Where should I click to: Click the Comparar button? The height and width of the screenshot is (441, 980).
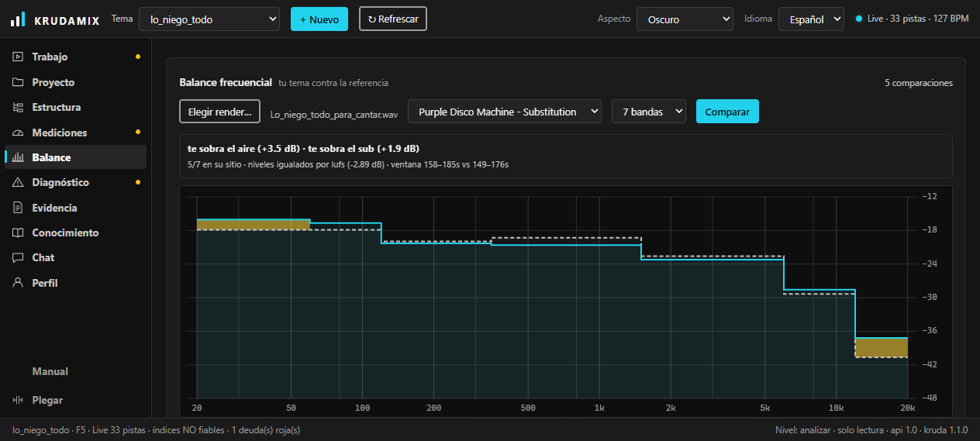tap(727, 112)
